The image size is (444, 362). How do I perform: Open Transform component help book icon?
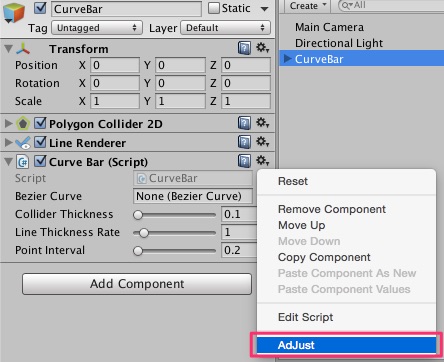(x=244, y=48)
